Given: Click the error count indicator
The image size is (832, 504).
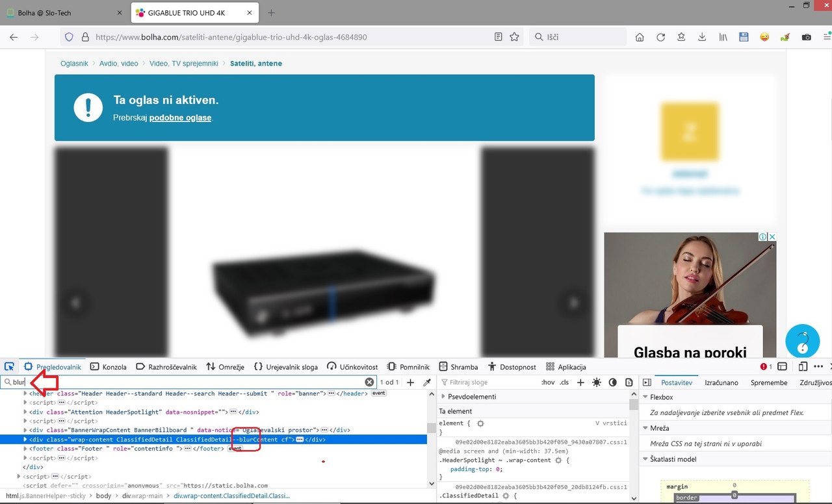Looking at the screenshot, I should (766, 367).
